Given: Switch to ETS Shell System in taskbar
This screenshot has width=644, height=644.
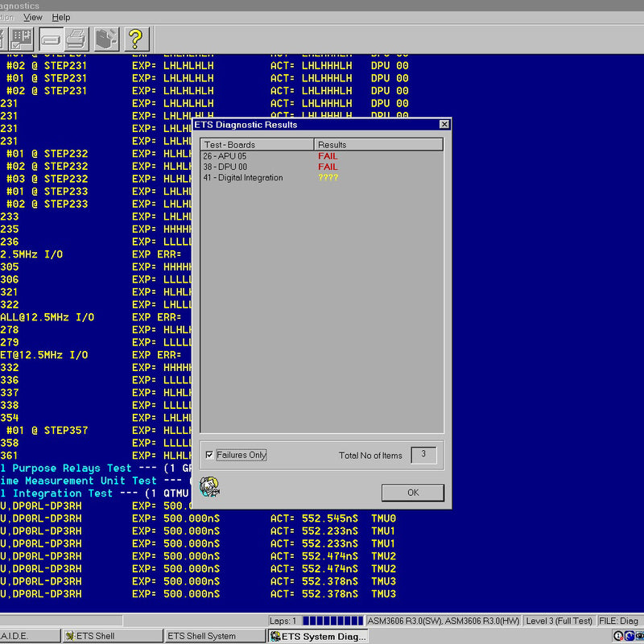Looking at the screenshot, I should coord(214,636).
